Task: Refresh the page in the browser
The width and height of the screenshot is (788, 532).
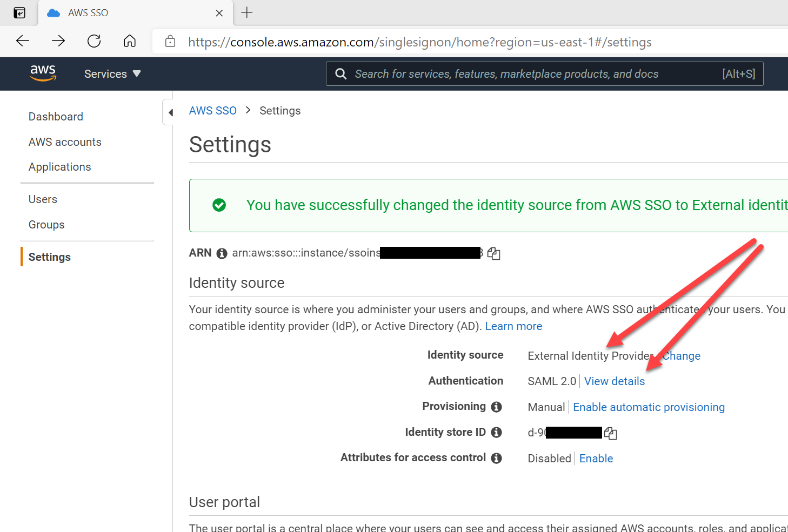Action: coord(94,41)
